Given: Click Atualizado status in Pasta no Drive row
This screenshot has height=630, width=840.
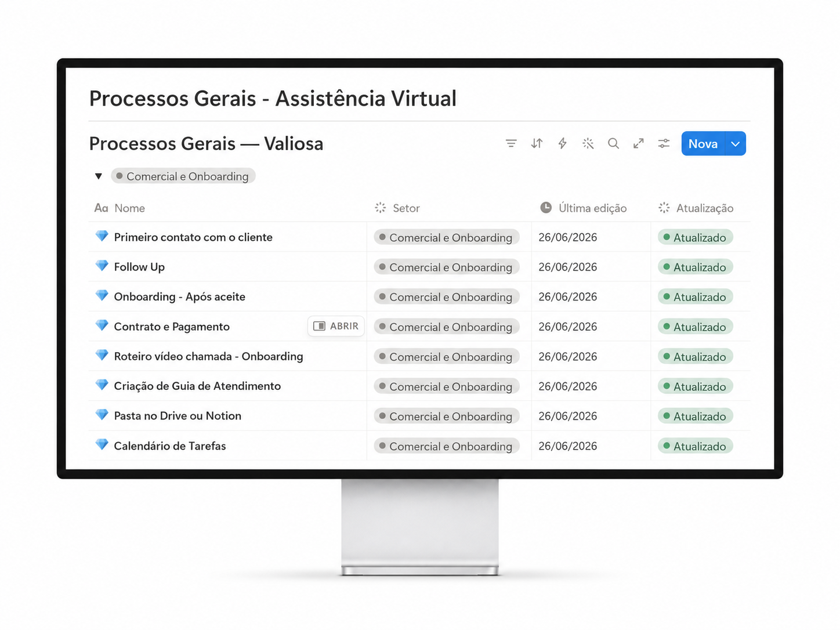Looking at the screenshot, I should [695, 417].
